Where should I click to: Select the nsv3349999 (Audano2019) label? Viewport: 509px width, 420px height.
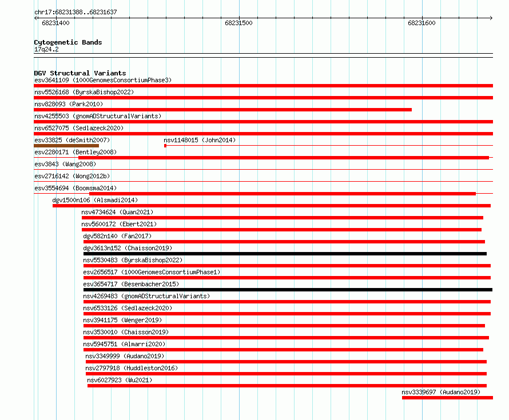(125, 356)
